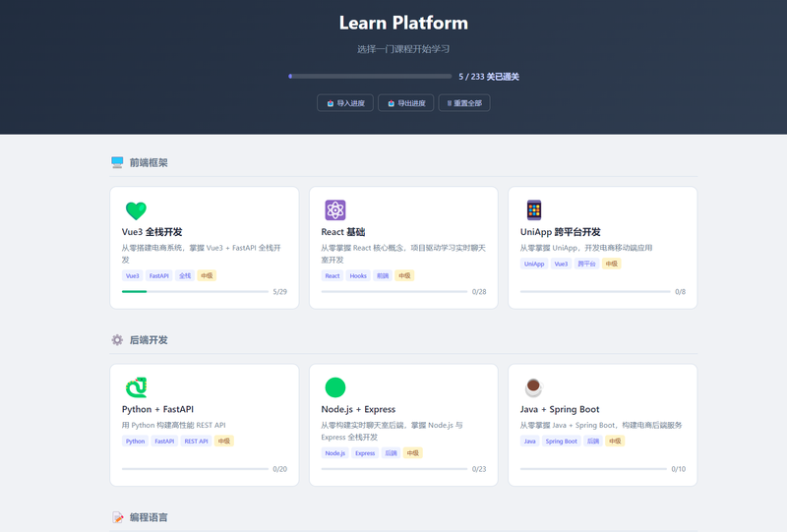Click the Vue3 tag in UniApp card
Image resolution: width=787 pixels, height=532 pixels.
tap(561, 264)
